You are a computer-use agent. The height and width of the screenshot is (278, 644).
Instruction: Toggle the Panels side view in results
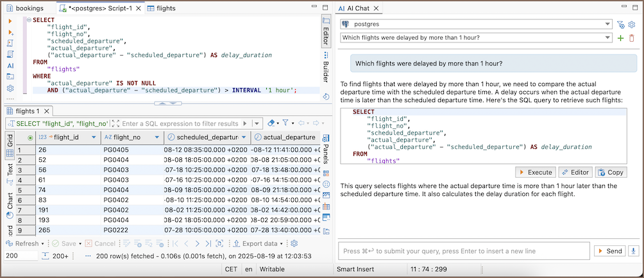pos(326,150)
